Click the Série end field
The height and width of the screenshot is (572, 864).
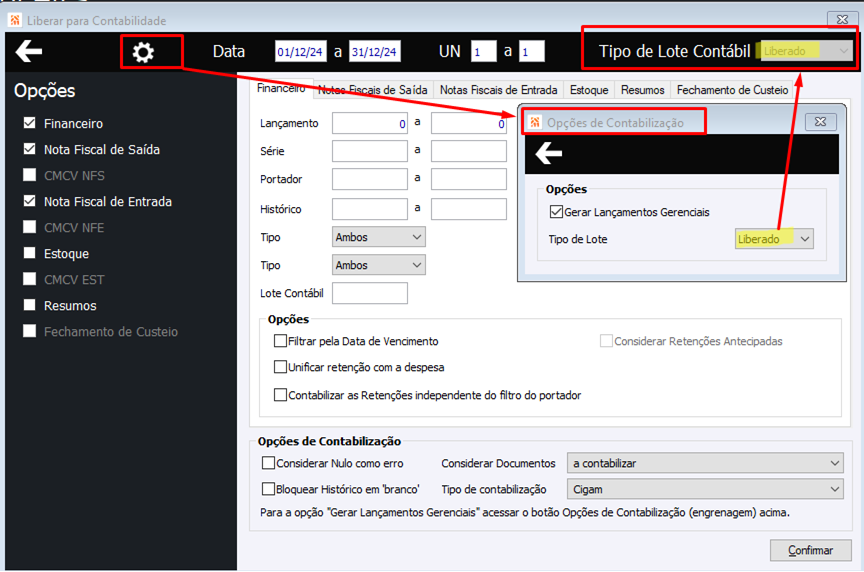tap(469, 150)
